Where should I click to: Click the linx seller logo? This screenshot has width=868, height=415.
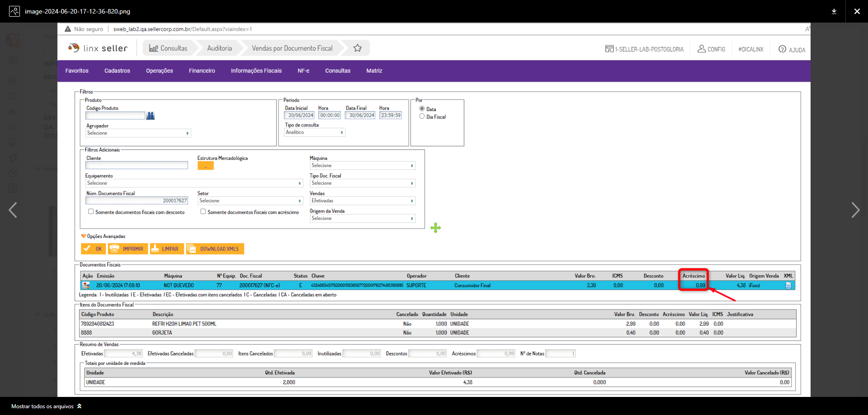coord(98,48)
